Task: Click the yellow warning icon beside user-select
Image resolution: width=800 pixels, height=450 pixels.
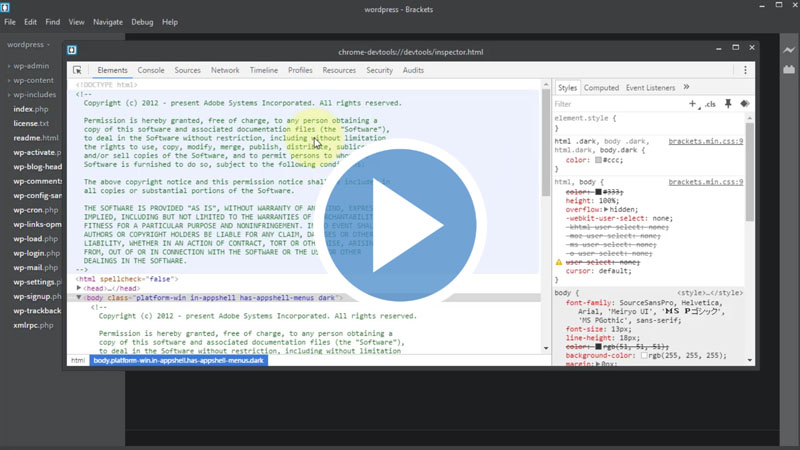Action: coord(559,262)
